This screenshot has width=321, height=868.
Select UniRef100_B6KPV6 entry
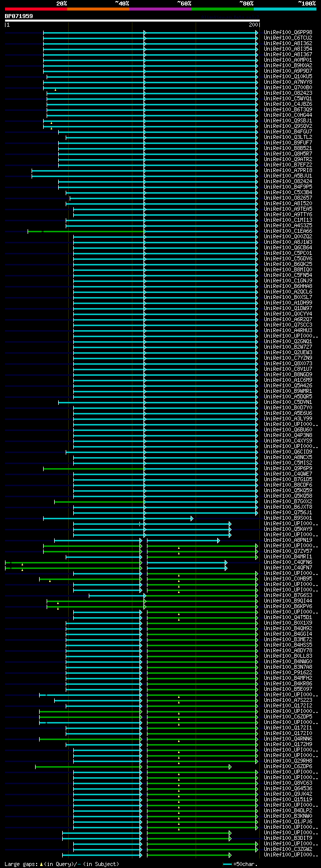(x=288, y=606)
